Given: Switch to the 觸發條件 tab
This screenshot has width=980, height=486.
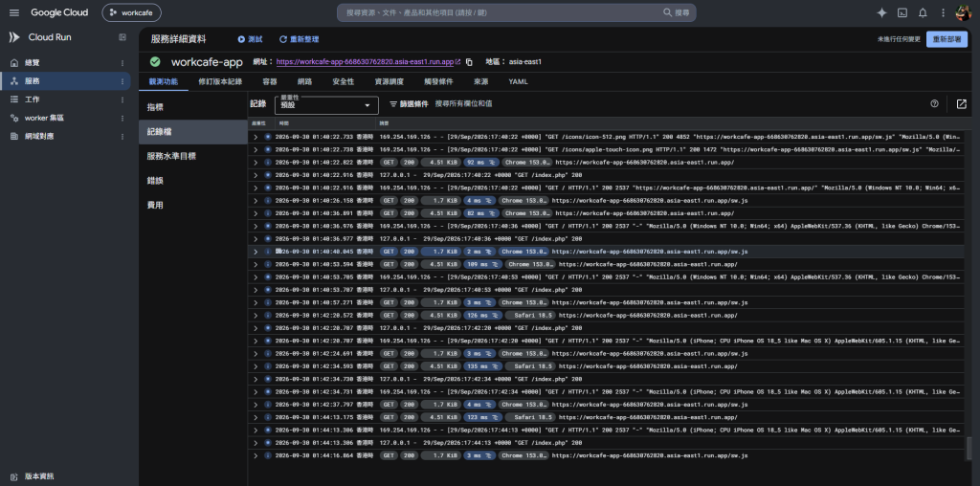Looking at the screenshot, I should point(438,82).
